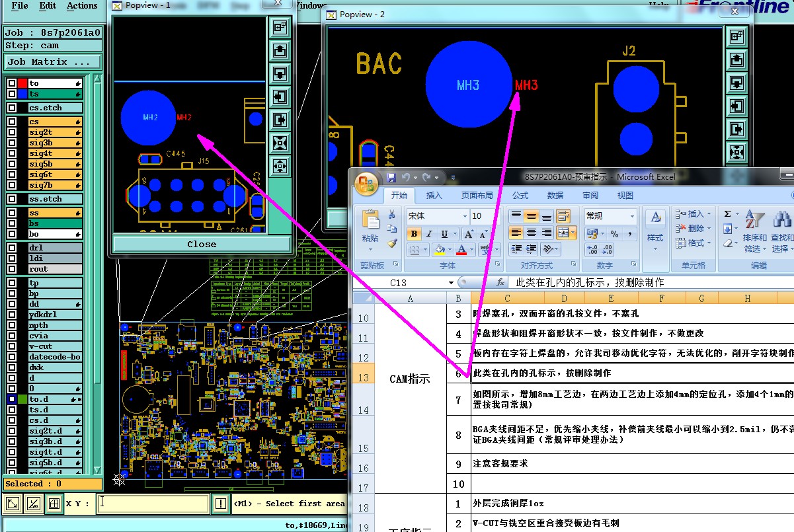This screenshot has width=794, height=532.
Task: Switch to the View ribbon tab
Action: click(x=625, y=195)
